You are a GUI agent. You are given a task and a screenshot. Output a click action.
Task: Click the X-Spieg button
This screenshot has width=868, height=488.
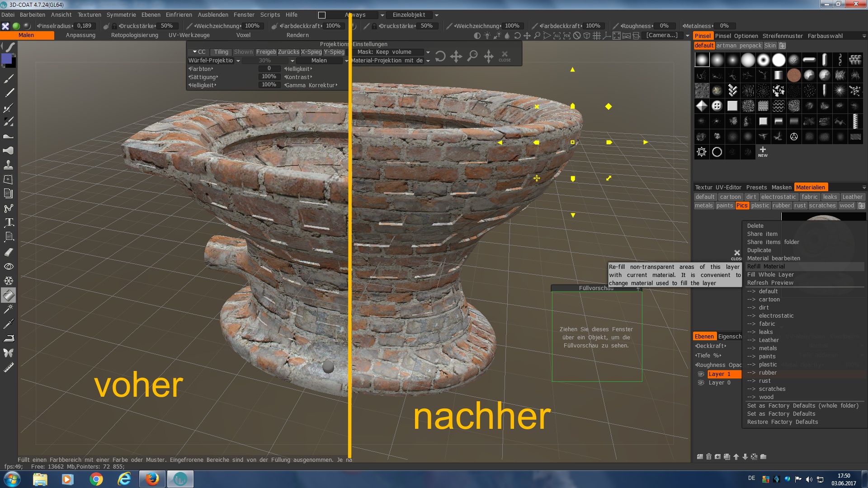[x=311, y=52]
